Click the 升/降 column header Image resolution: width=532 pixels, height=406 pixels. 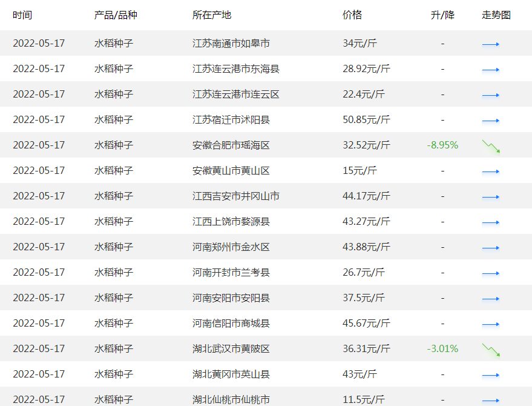(x=442, y=15)
